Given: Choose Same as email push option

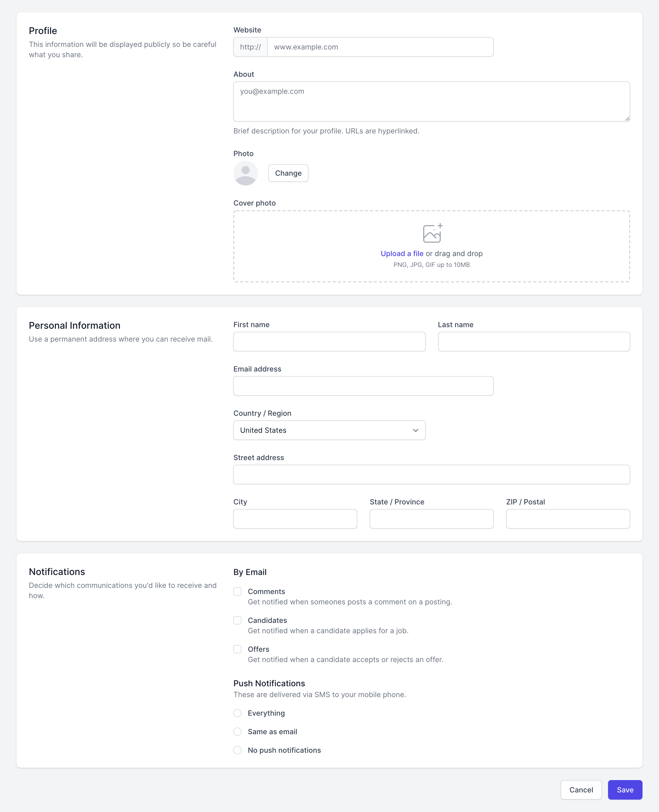Looking at the screenshot, I should pos(237,731).
